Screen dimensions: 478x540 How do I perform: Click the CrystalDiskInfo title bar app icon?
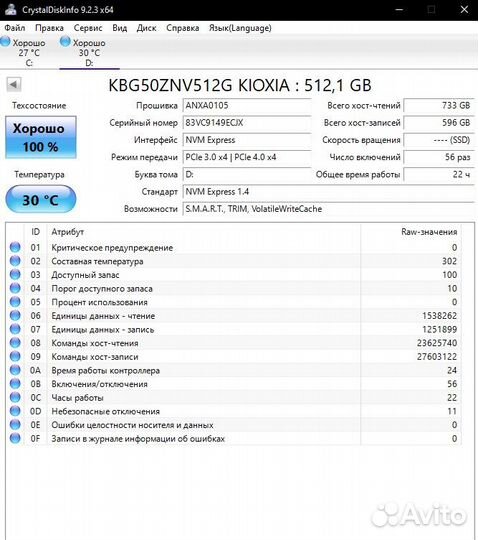point(11,9)
